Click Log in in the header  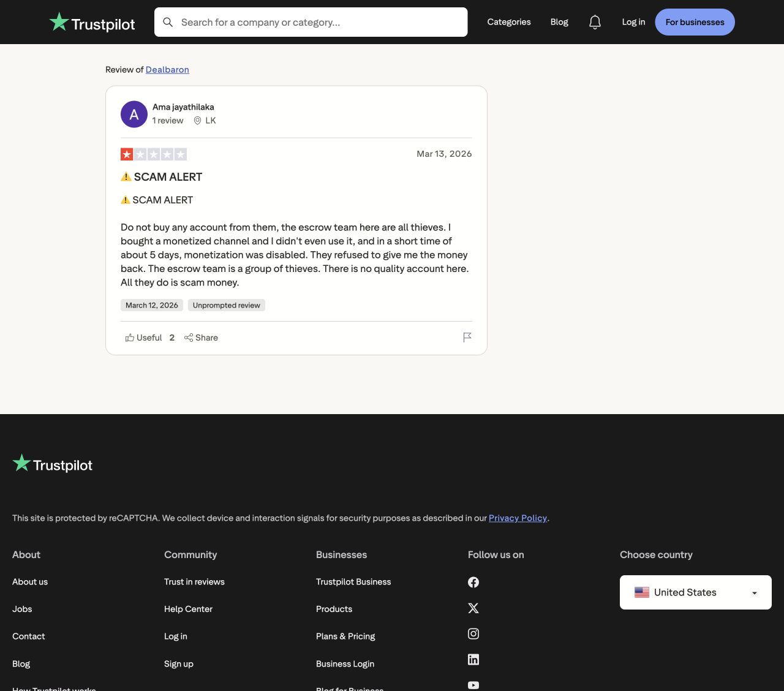633,22
